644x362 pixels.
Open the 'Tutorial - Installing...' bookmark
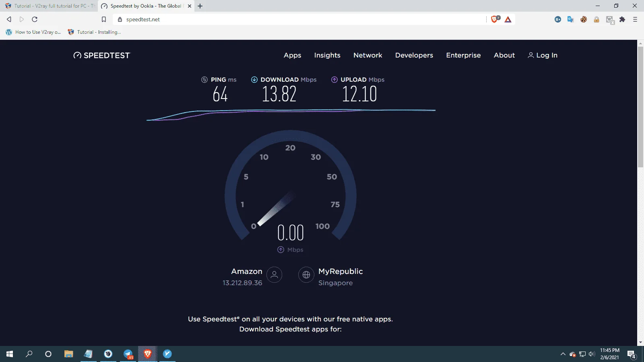(95, 32)
